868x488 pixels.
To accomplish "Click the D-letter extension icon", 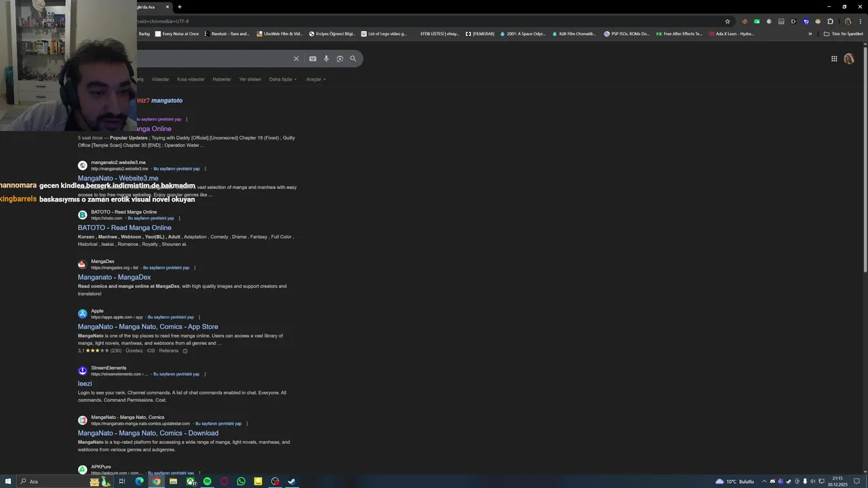I will (793, 22).
